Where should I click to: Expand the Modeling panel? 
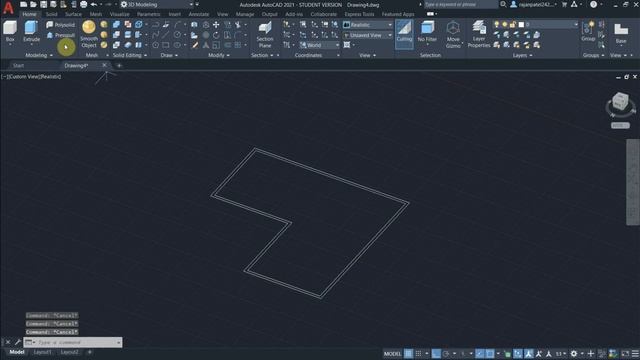[x=39, y=55]
